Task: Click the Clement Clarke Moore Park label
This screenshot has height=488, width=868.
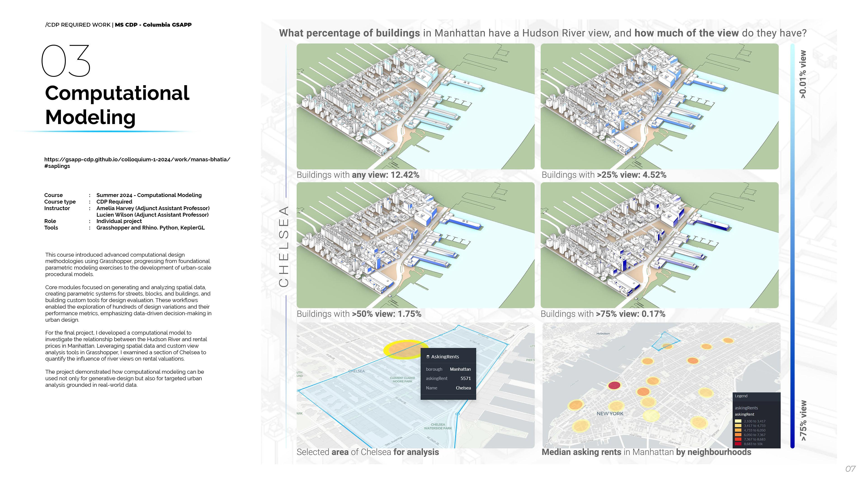Action: [x=402, y=380]
